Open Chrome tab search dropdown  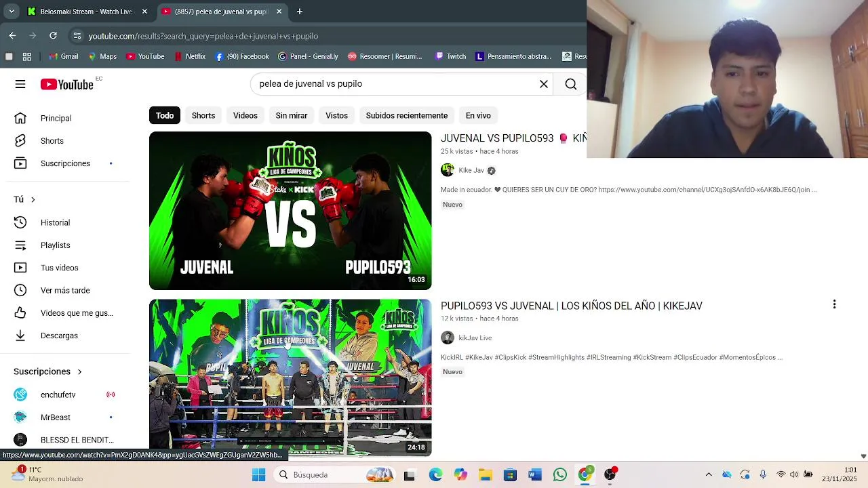pos(12,12)
